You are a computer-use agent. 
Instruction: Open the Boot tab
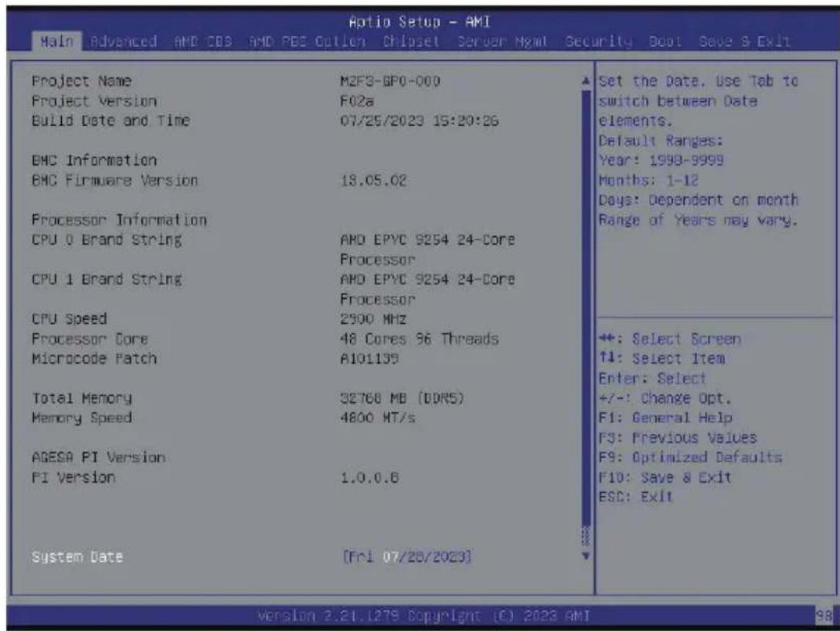tap(665, 41)
